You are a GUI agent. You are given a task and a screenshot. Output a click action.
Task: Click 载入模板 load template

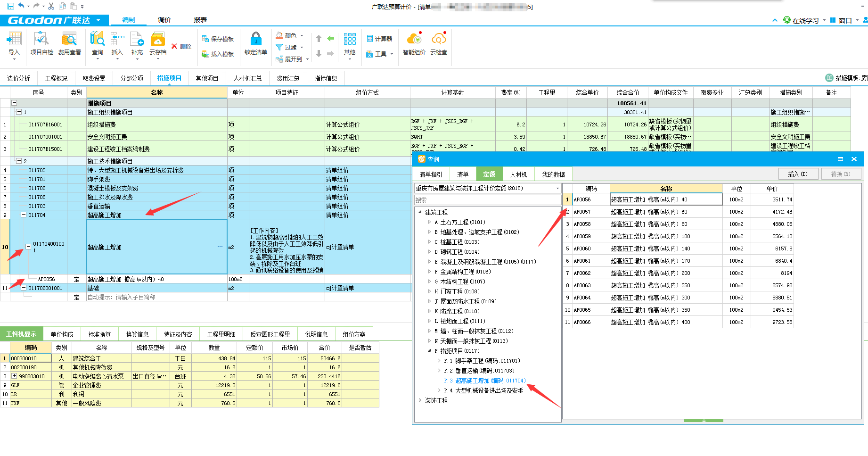coord(218,54)
